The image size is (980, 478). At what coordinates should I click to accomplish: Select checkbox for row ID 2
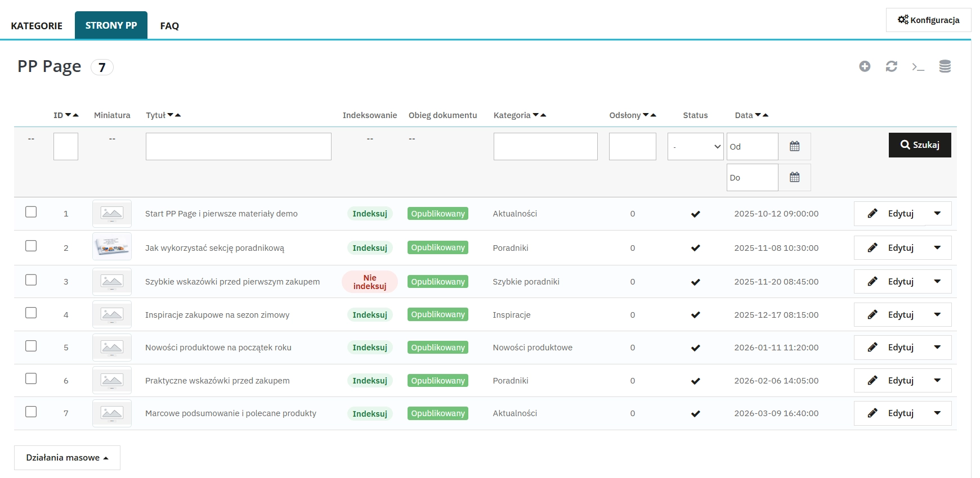(31, 246)
